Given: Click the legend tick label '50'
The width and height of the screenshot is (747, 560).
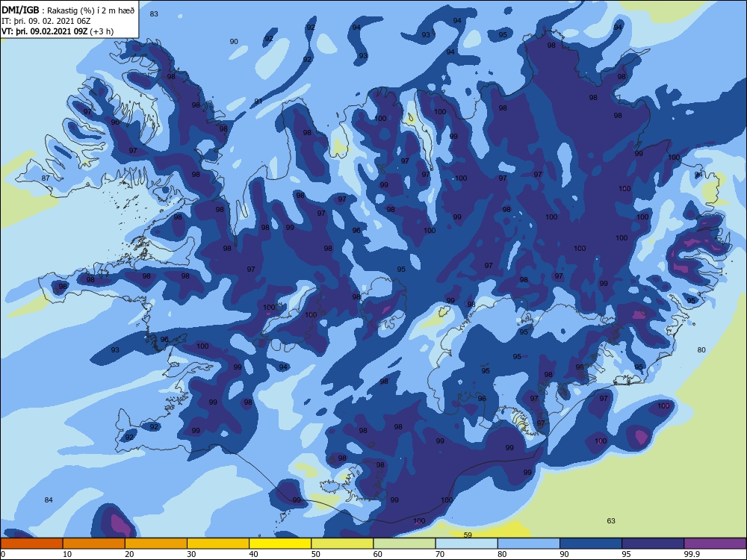Looking at the screenshot, I should [x=316, y=554].
